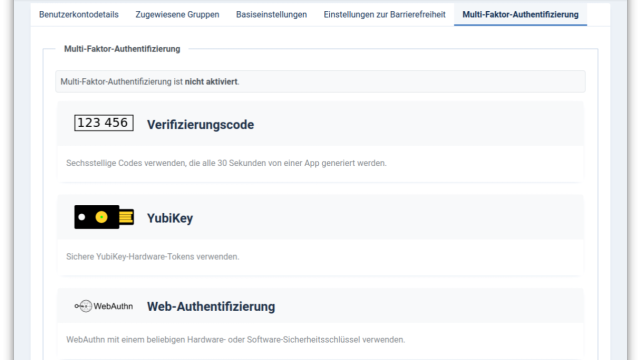Click the WebAuthn logo icon
The width and height of the screenshot is (640, 360).
click(104, 306)
